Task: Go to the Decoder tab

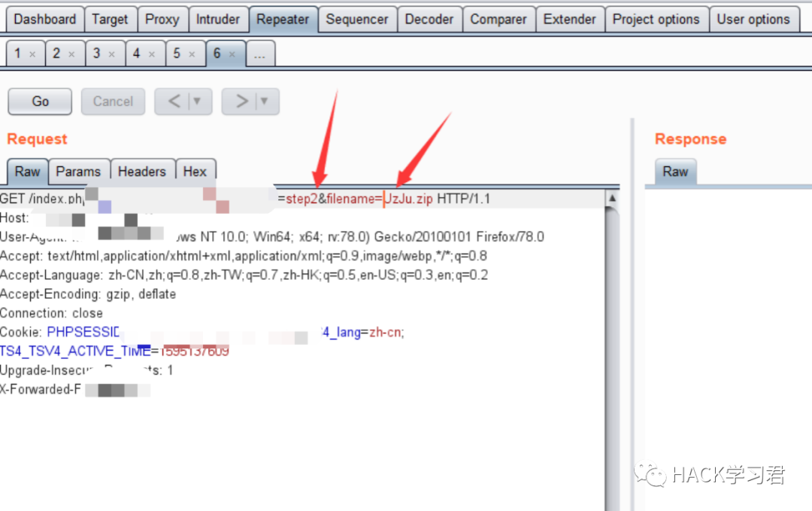Action: 429,20
